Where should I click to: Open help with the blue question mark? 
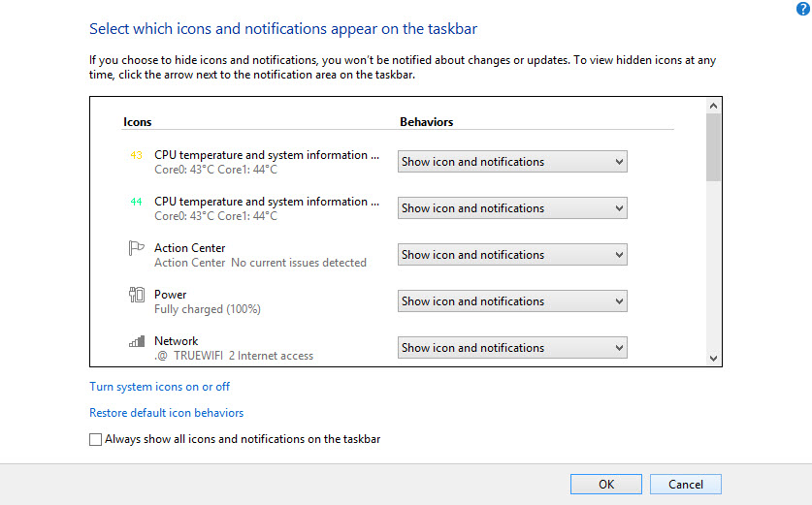(x=802, y=9)
